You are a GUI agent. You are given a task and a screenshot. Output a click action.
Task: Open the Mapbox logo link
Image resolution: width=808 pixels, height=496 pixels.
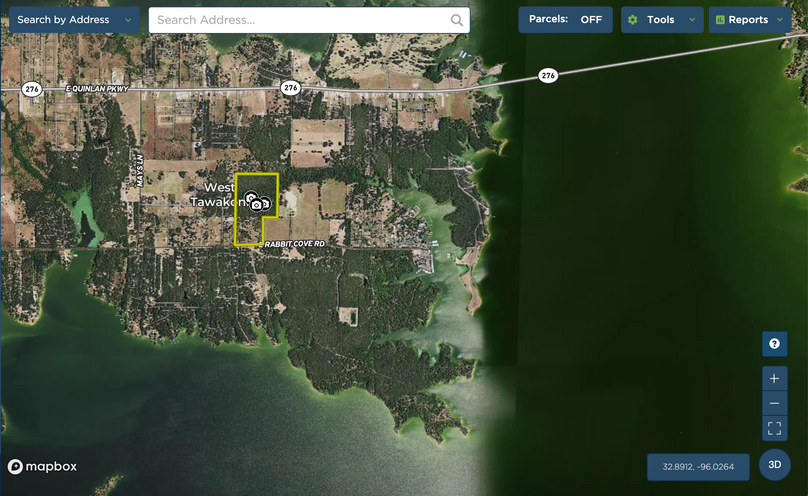[42, 467]
